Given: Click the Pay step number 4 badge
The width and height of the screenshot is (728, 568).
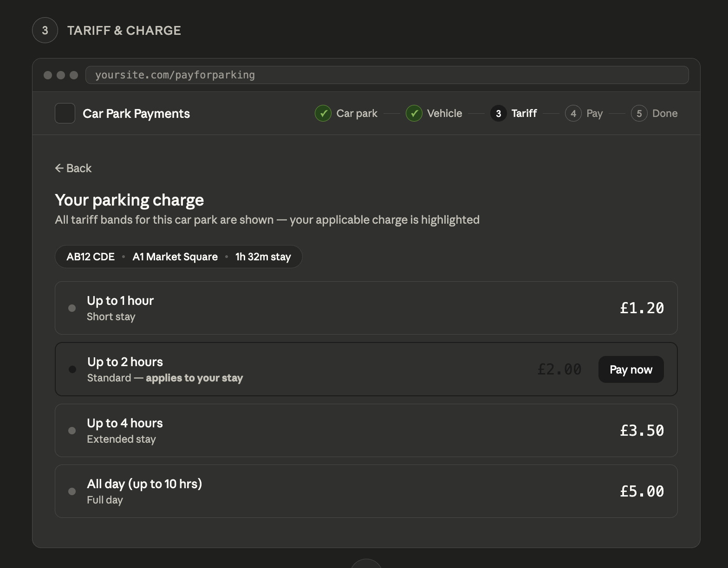Looking at the screenshot, I should 573,113.
